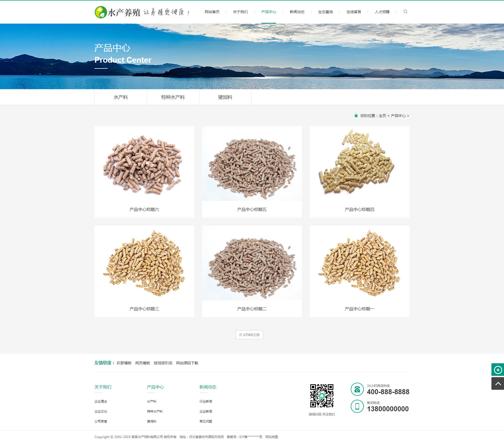Image resolution: width=504 pixels, height=443 pixels.
Task: Click the search magnifier icon in header
Action: coord(405,12)
